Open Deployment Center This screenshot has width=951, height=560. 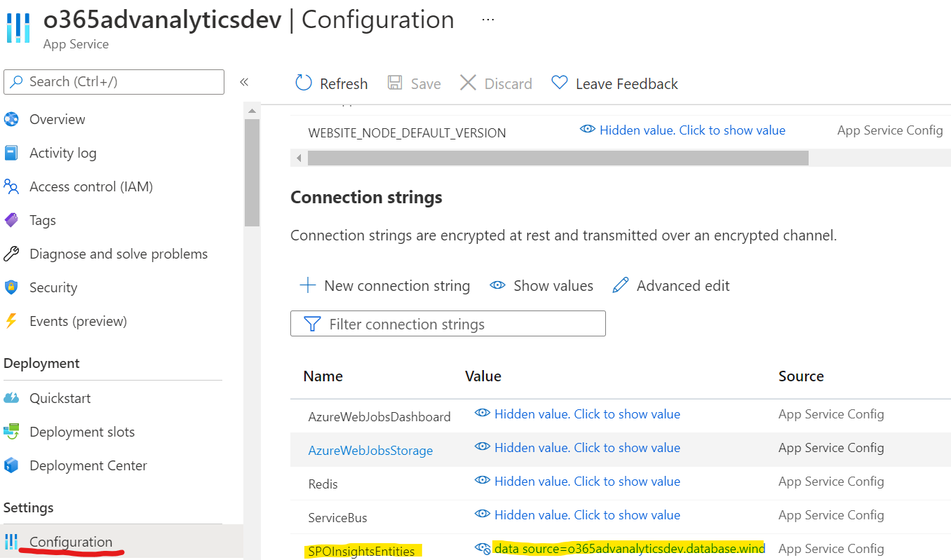(x=88, y=465)
